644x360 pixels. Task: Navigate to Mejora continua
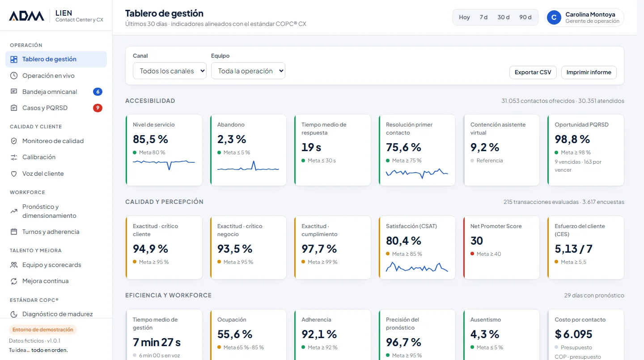tap(56, 281)
